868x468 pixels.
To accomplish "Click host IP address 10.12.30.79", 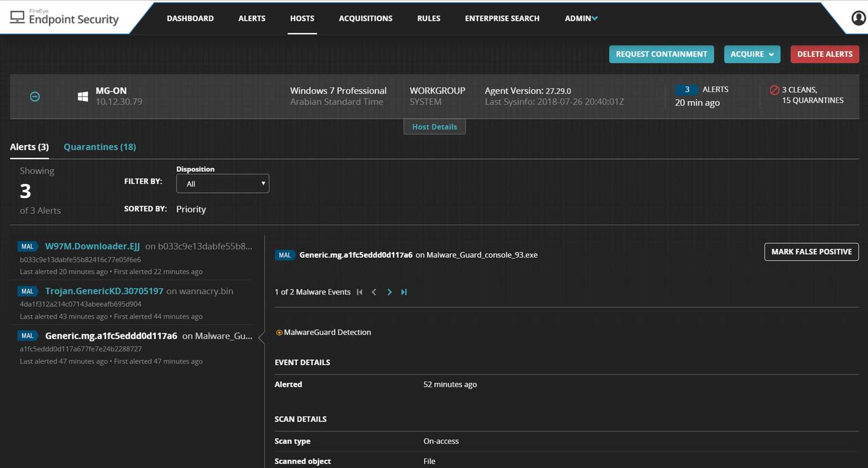I will 119,102.
